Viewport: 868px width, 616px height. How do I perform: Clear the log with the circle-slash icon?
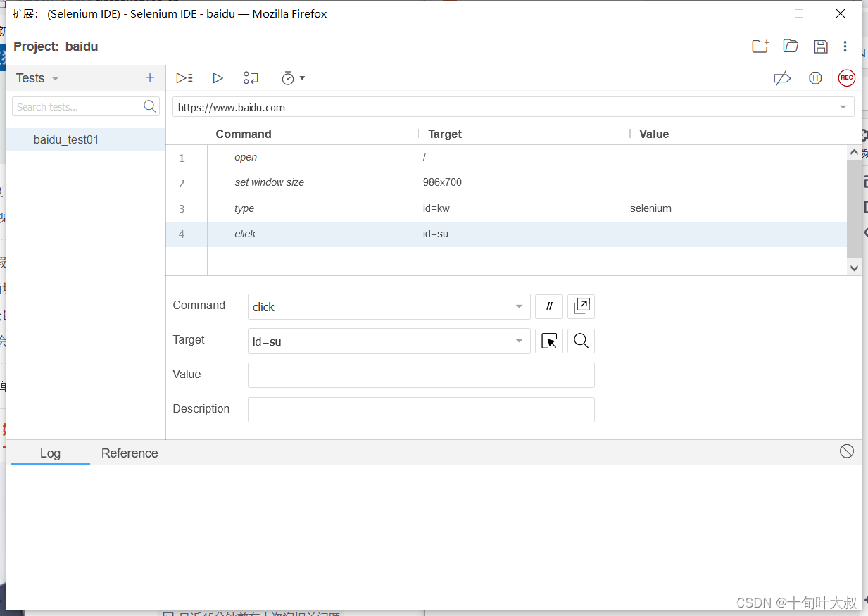847,451
